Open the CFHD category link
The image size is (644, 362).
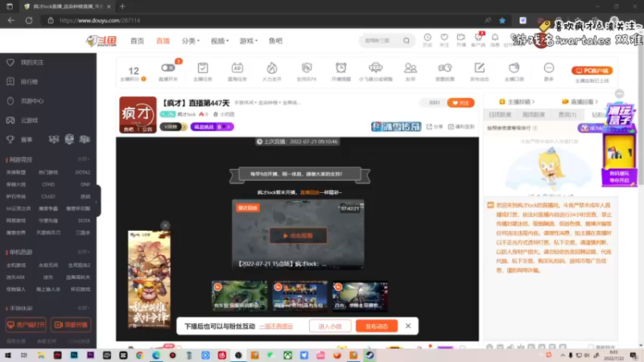[x=48, y=184]
